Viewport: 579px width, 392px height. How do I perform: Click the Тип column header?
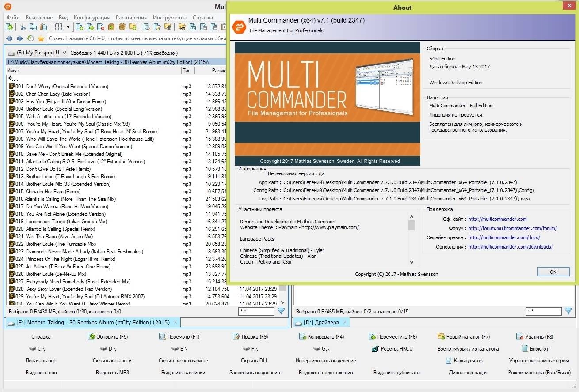(188, 71)
